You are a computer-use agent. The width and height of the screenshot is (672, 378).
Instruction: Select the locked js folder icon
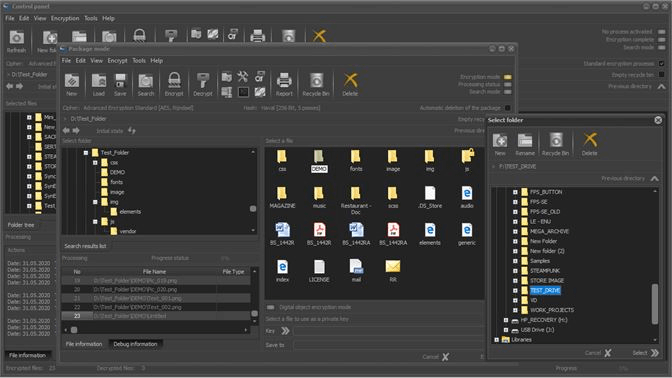467,160
